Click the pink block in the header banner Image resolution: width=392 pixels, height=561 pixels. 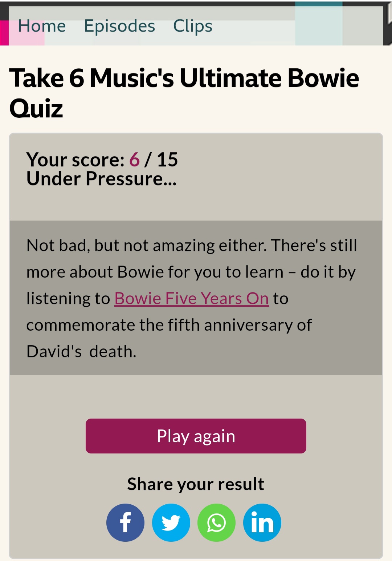pyautogui.click(x=4, y=33)
